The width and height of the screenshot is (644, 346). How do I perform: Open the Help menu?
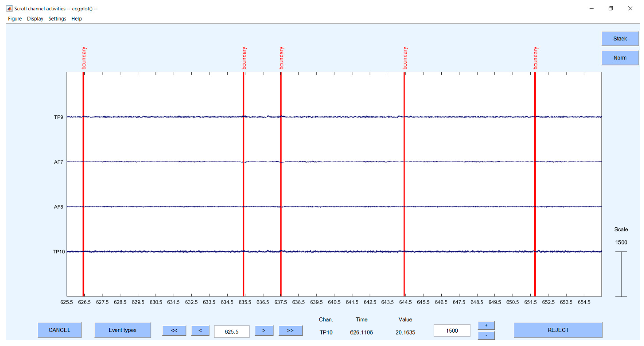pyautogui.click(x=77, y=19)
